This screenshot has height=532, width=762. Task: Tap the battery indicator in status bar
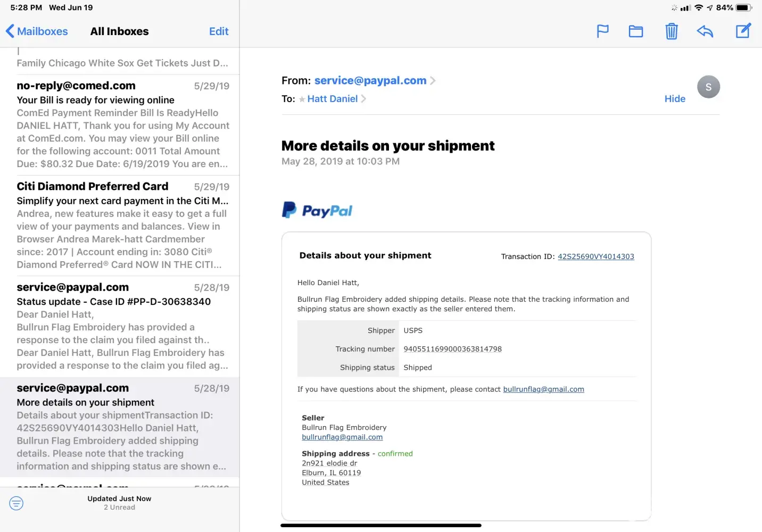744,7
